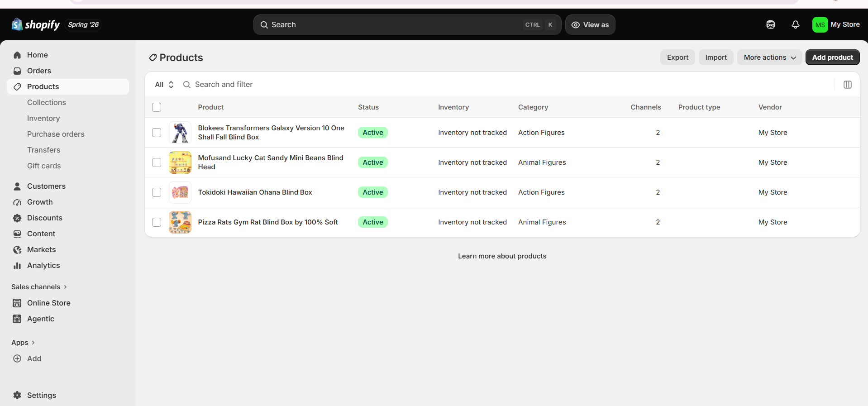868x406 pixels.
Task: Click the Import button
Action: pyautogui.click(x=716, y=57)
